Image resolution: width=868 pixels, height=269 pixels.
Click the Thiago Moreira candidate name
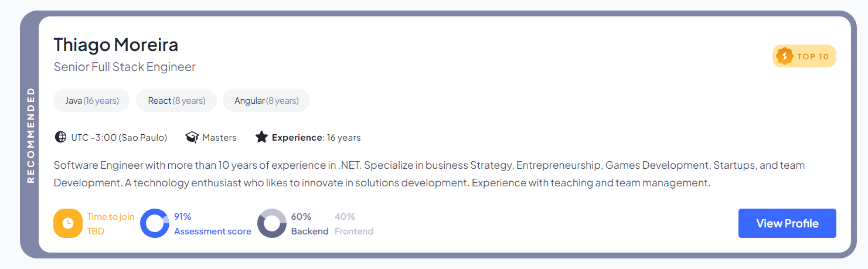point(115,45)
